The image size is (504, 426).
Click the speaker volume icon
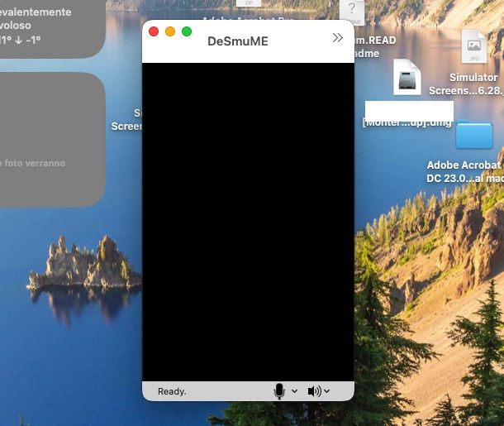click(314, 391)
